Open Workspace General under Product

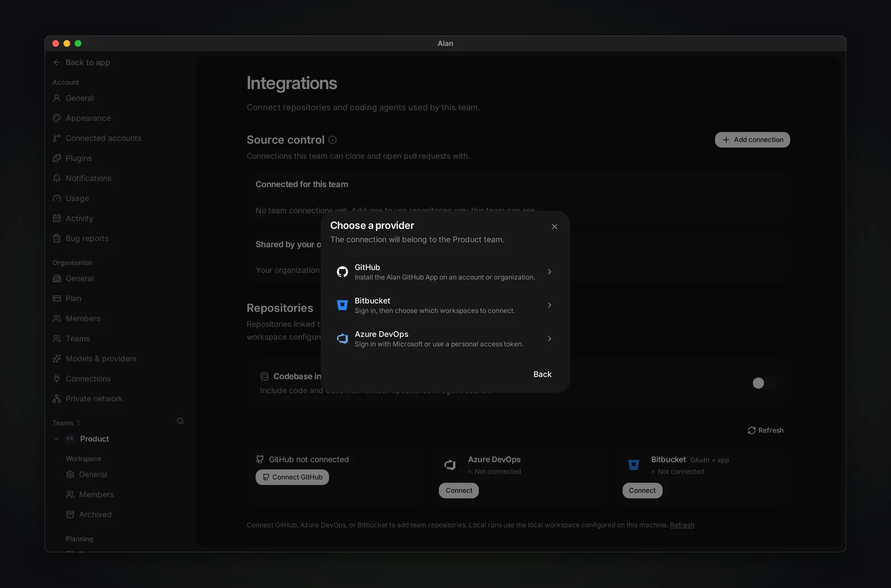93,474
